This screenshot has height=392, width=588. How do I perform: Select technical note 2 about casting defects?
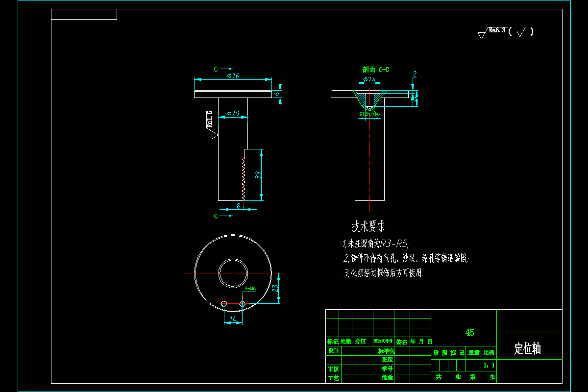[x=406, y=258]
